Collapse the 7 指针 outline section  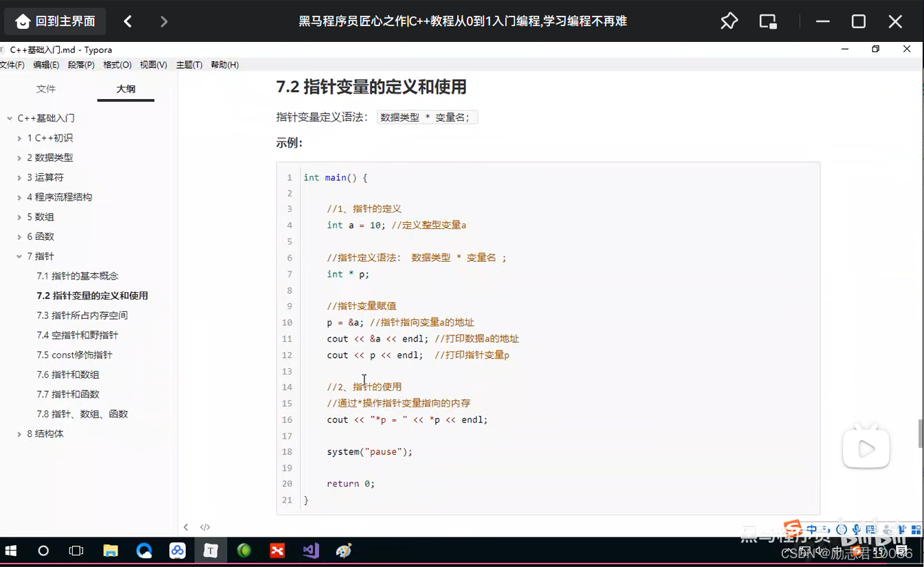(x=19, y=256)
